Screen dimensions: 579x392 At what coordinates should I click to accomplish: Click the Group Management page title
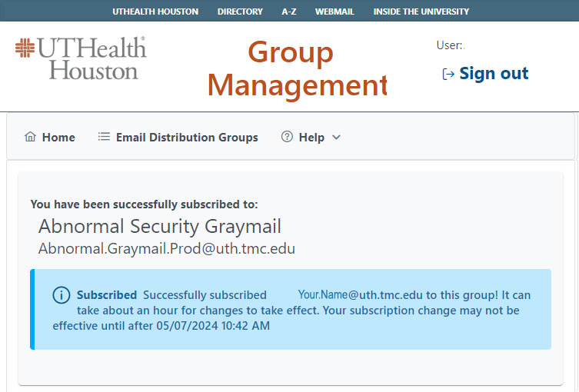[x=297, y=68]
